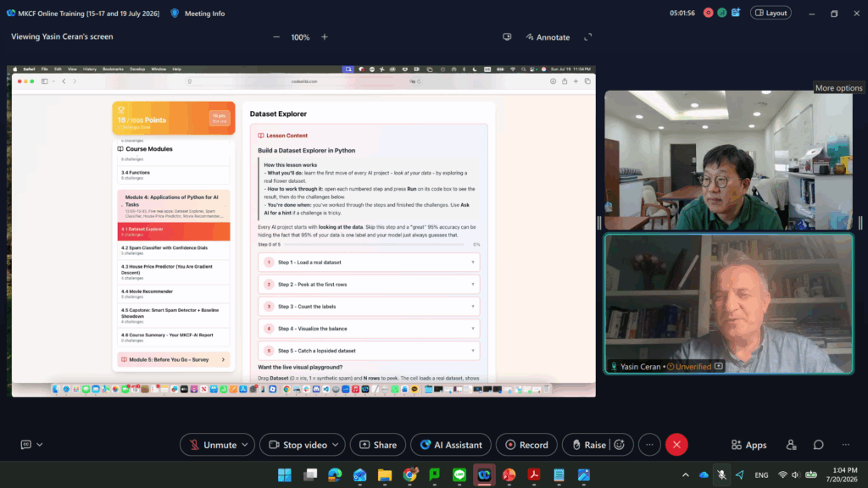Open the Apps panel
Screen dimensions: 868x488
pyautogui.click(x=749, y=445)
